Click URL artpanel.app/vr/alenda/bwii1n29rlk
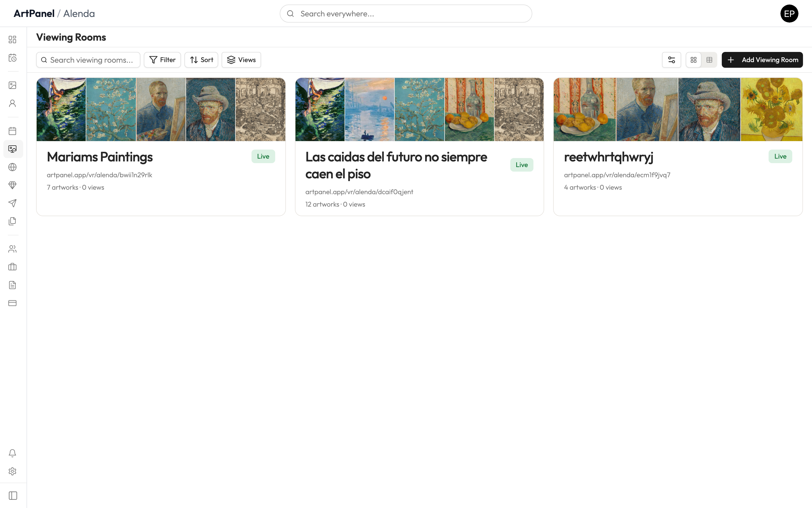 coord(99,175)
